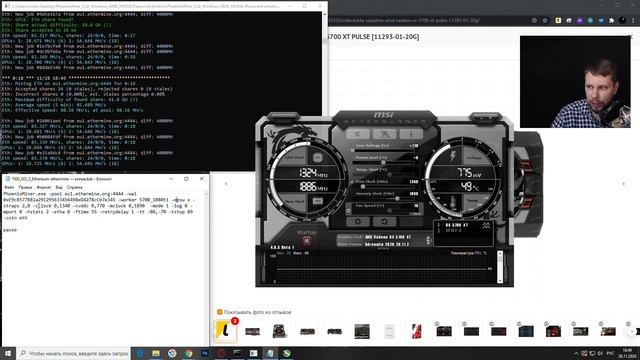
Task: Click the word 'pause' in Notepad
Action: click(10, 230)
